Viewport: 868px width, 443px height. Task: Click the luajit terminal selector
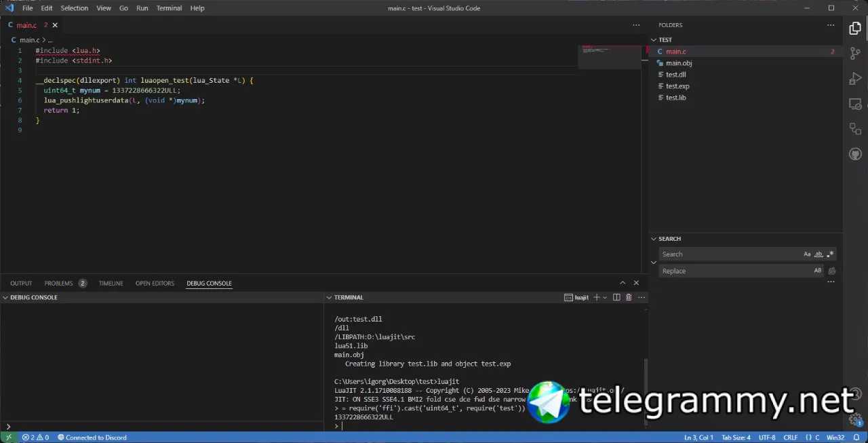(x=576, y=297)
